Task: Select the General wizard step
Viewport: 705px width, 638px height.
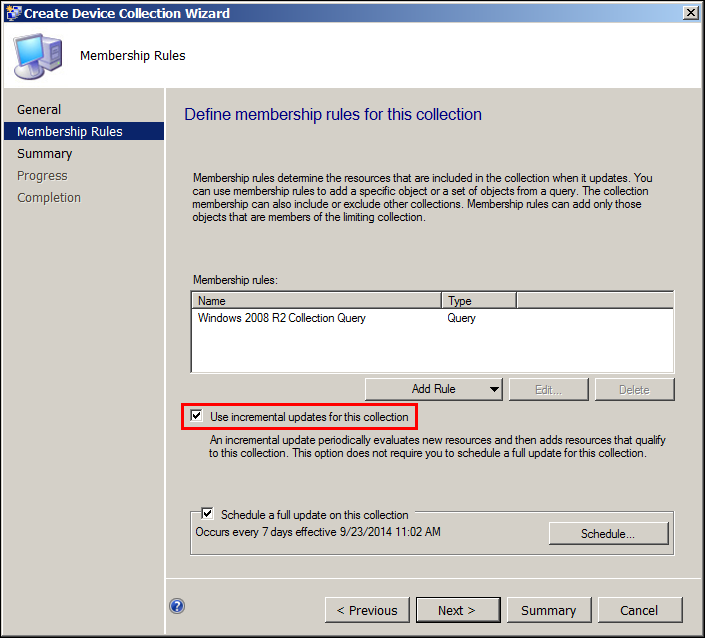Action: coord(39,109)
